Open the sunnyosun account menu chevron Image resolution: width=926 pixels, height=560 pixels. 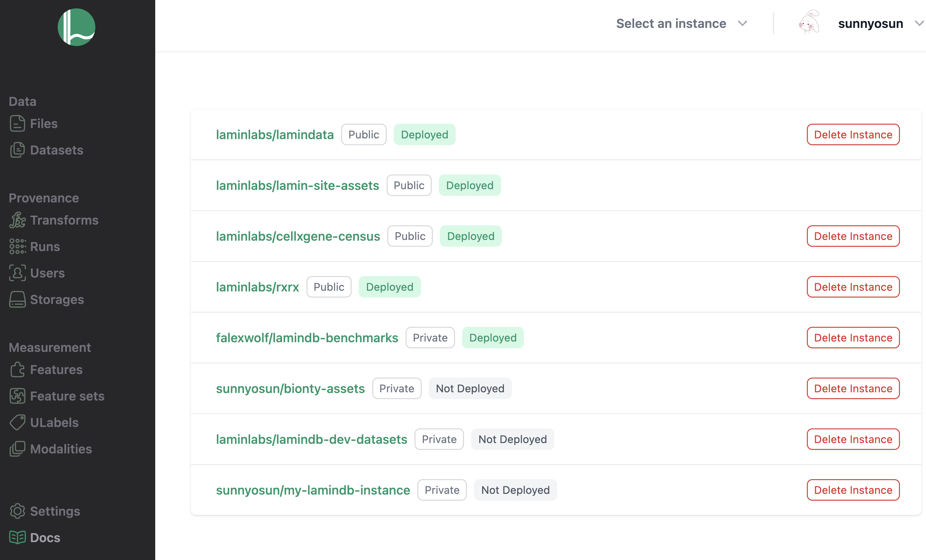point(919,23)
